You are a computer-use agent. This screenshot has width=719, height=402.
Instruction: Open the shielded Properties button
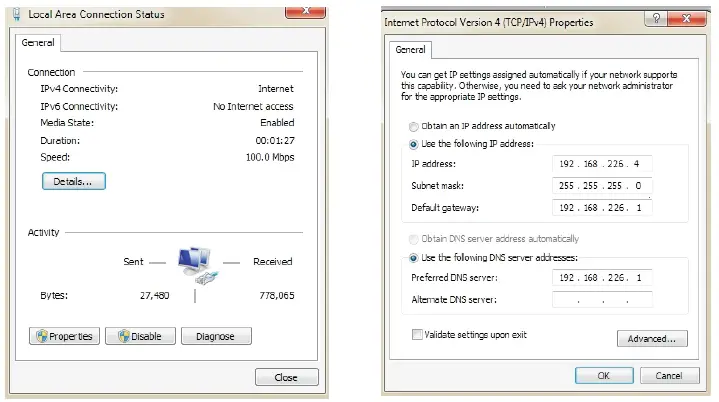(64, 336)
